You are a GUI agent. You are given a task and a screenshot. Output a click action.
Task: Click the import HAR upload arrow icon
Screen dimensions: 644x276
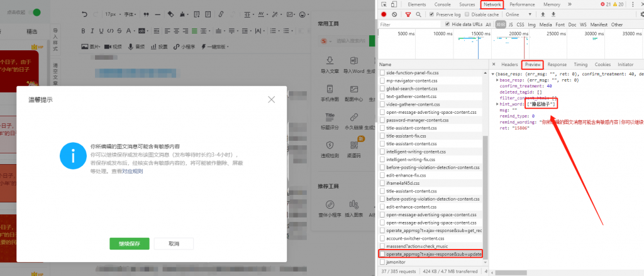(x=543, y=14)
